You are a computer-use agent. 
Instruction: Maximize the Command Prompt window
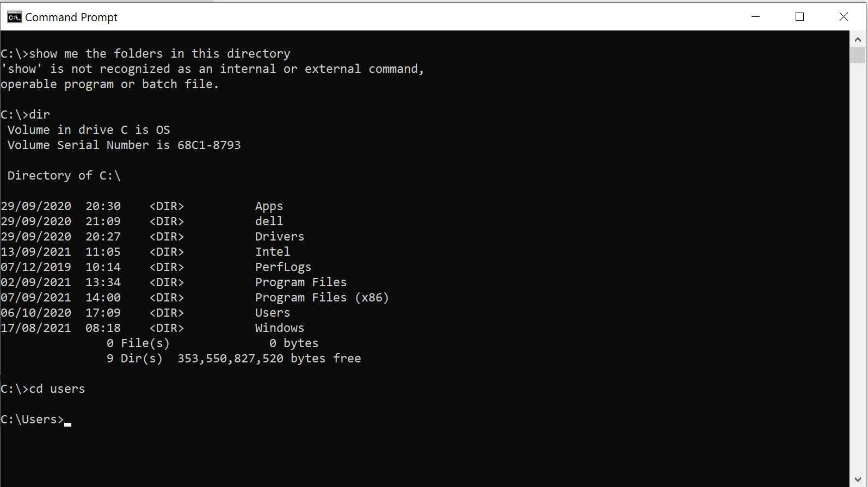click(x=799, y=17)
